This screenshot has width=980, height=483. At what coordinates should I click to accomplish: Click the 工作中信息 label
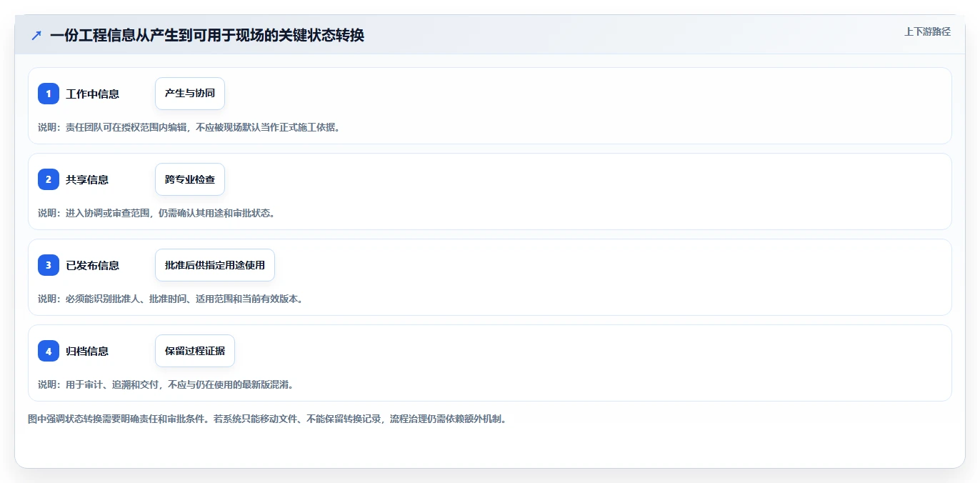click(x=92, y=94)
